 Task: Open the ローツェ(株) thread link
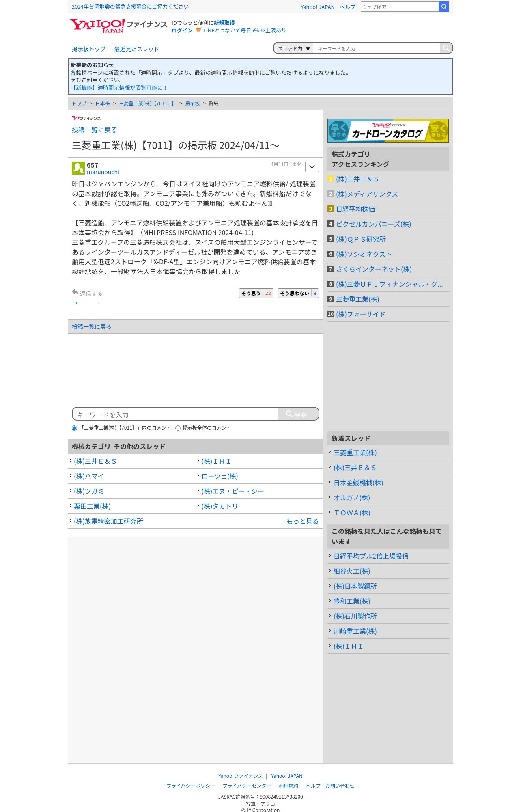point(220,476)
